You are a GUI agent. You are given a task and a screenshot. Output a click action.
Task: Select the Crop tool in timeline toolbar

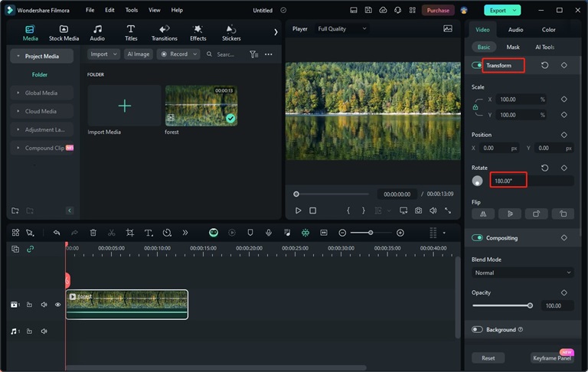pyautogui.click(x=130, y=233)
